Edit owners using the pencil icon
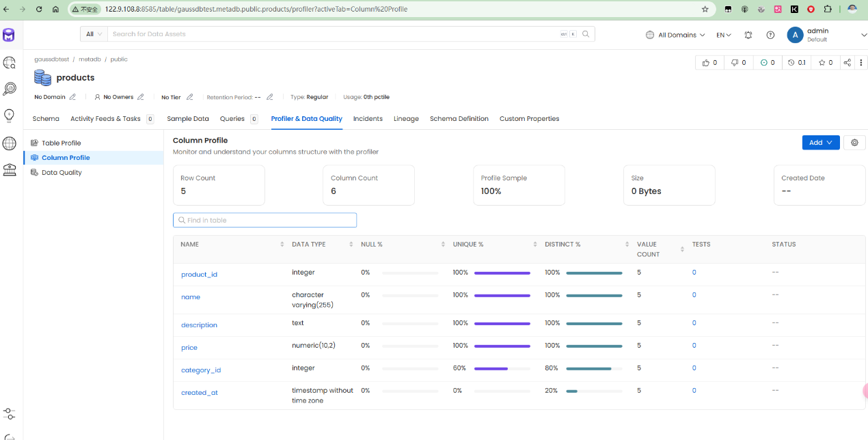 click(141, 97)
